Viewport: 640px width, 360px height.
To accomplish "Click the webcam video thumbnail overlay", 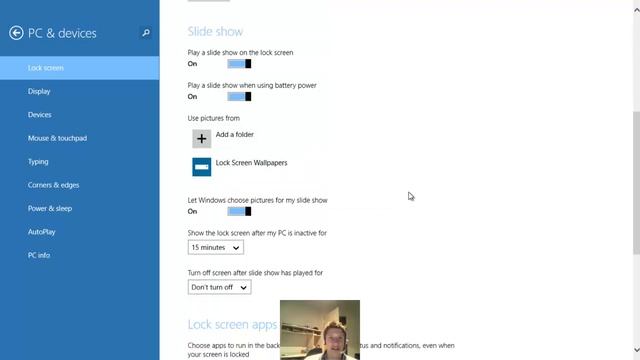I will [x=320, y=330].
